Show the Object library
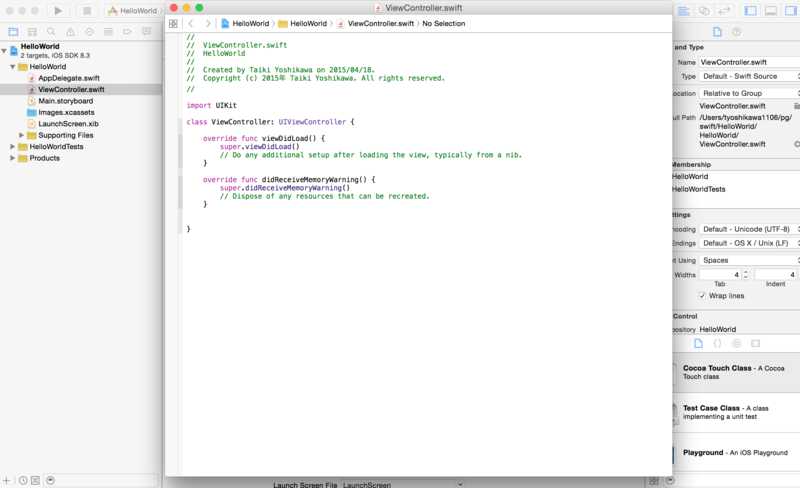This screenshot has width=800, height=488. click(737, 344)
